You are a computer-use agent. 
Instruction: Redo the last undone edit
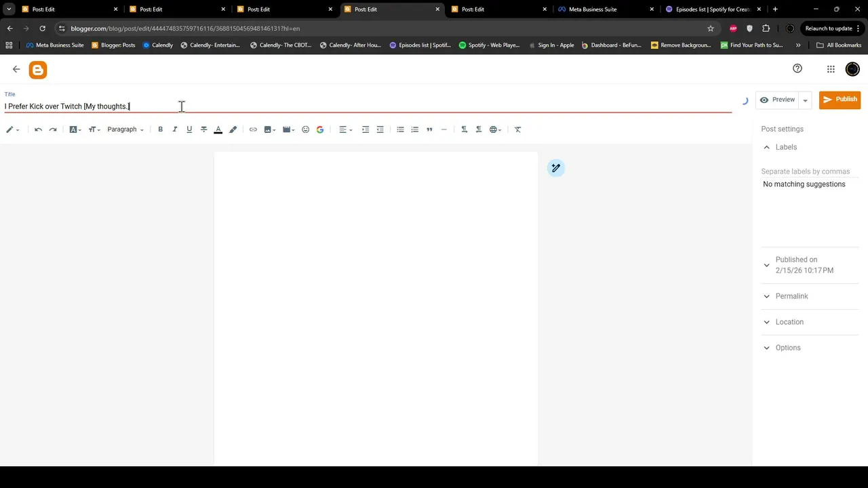pyautogui.click(x=53, y=129)
